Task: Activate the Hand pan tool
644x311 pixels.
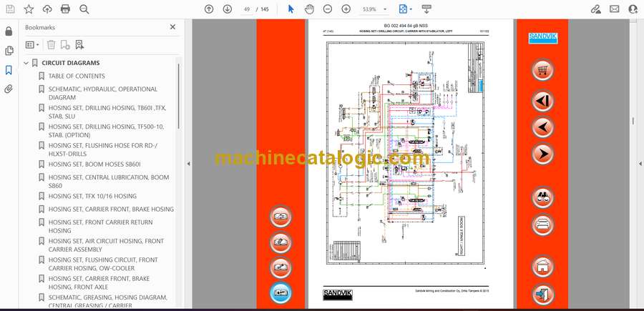Action: (309, 9)
